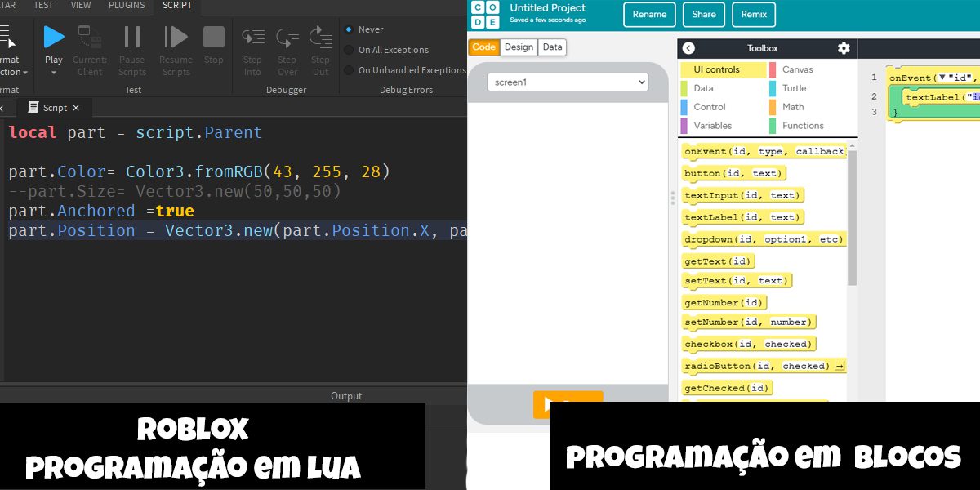The height and width of the screenshot is (490, 980).
Task: Select the Turtle toolbox category
Action: pos(812,88)
